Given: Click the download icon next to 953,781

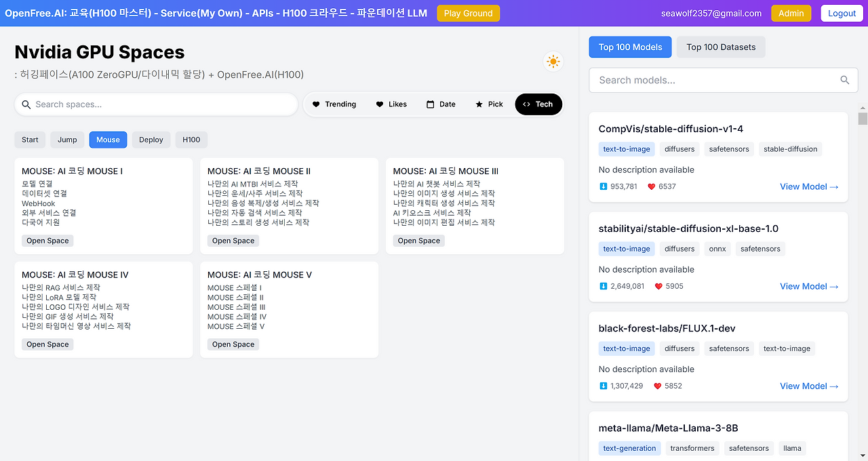Looking at the screenshot, I should [604, 186].
